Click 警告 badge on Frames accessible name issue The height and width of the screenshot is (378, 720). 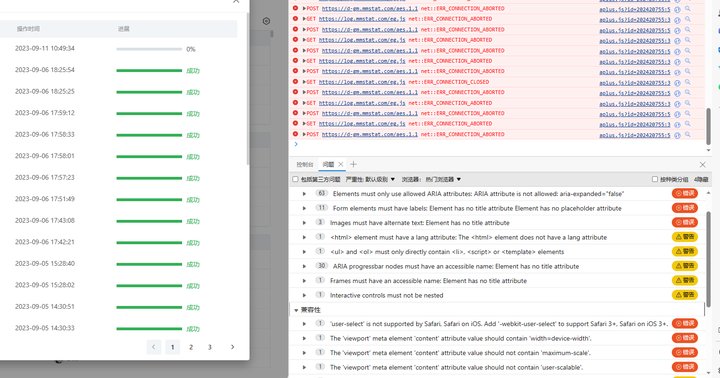[685, 280]
